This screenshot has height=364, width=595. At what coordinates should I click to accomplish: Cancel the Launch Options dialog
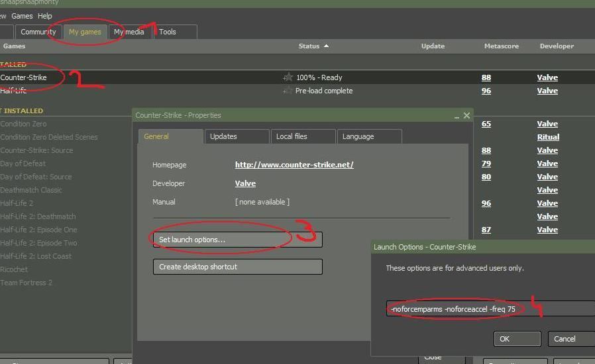click(571, 339)
